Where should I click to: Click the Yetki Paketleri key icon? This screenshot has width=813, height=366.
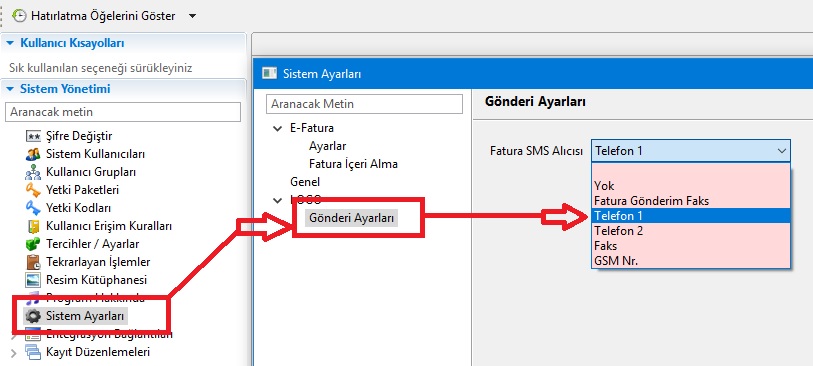33,190
